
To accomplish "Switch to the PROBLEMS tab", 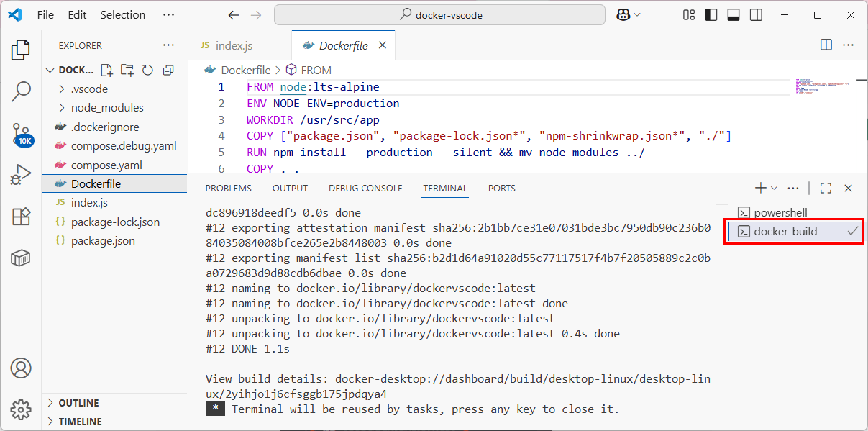I will click(228, 188).
